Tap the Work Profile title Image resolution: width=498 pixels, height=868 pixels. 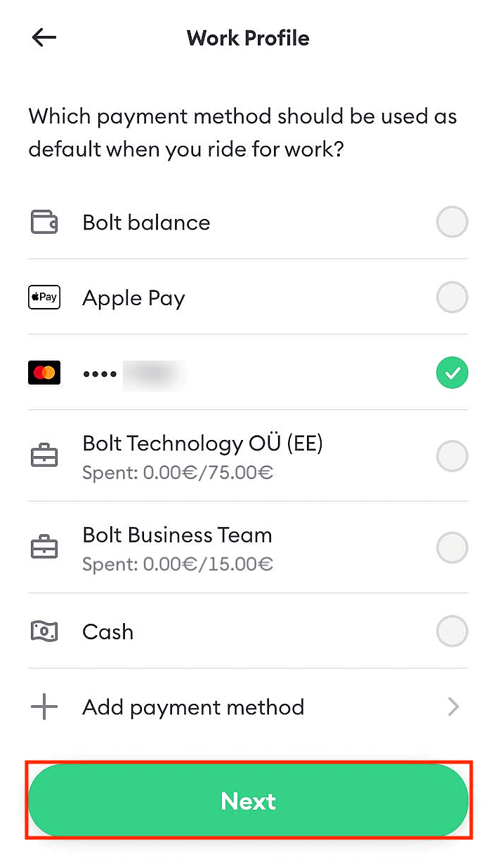247,38
